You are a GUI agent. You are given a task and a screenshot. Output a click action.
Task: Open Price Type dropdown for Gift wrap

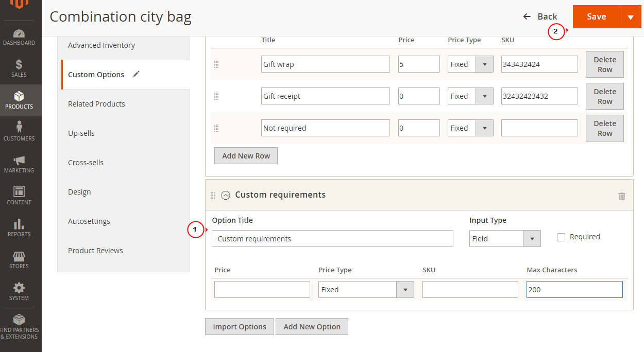pos(470,64)
